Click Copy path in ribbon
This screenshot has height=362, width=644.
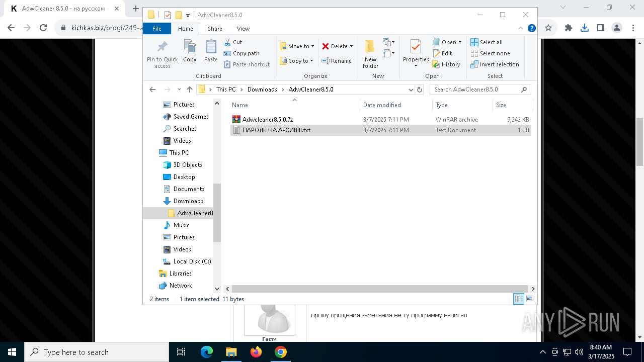[x=242, y=53]
